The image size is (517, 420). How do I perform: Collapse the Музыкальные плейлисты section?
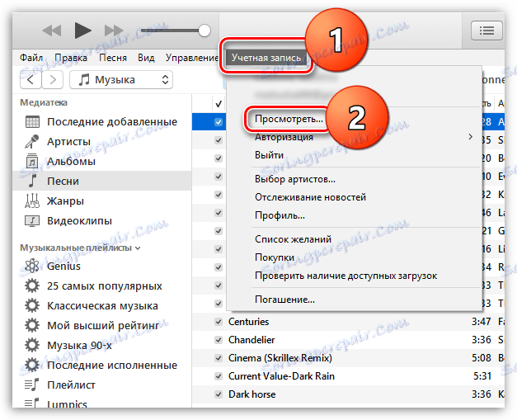[138, 248]
